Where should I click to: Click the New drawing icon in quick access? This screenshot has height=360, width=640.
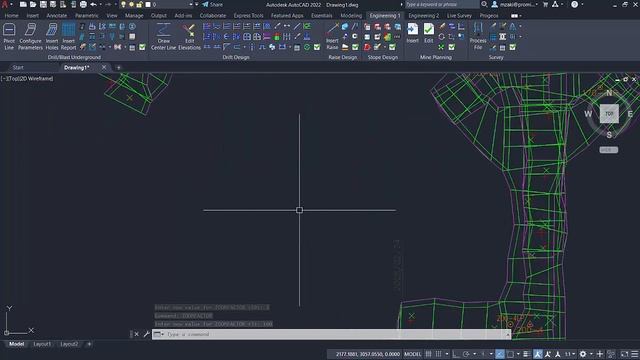tap(23, 4)
